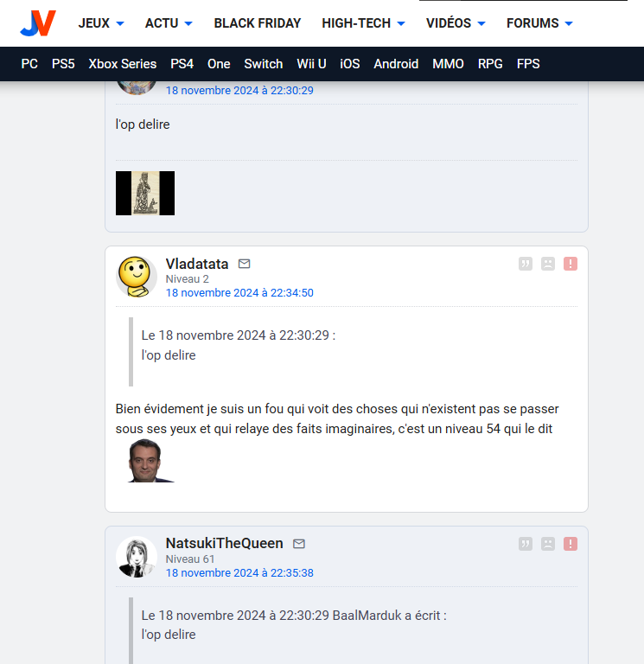644x664 pixels.
Task: Click the quote header mentioning BaalMarduk
Action: pos(294,616)
